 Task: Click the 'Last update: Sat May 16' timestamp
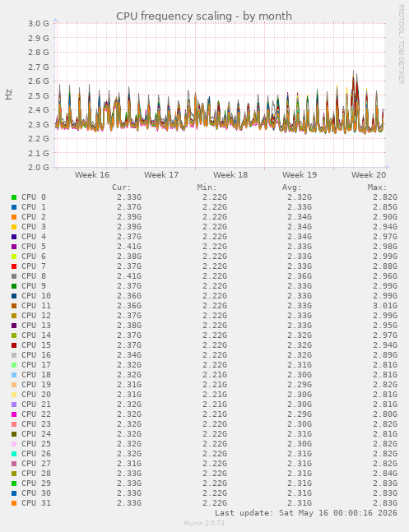(x=306, y=512)
